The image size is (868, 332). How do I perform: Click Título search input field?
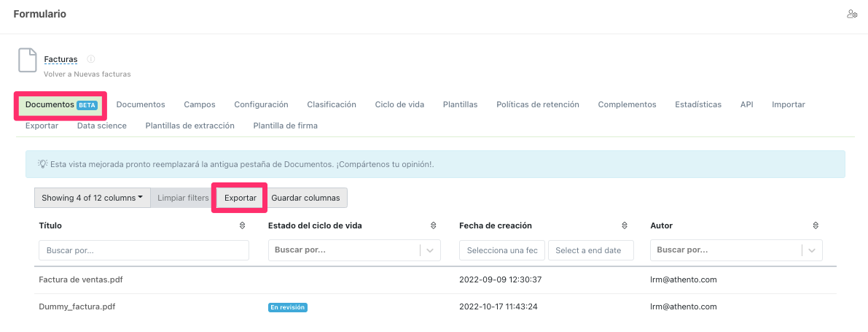point(144,250)
